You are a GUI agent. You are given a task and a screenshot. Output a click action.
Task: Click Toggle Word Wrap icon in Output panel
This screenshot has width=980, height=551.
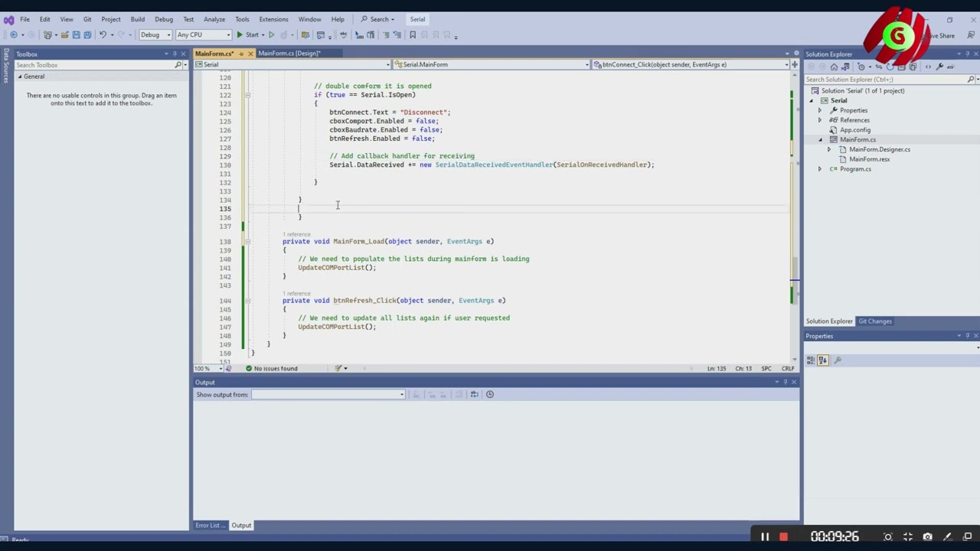coord(474,394)
